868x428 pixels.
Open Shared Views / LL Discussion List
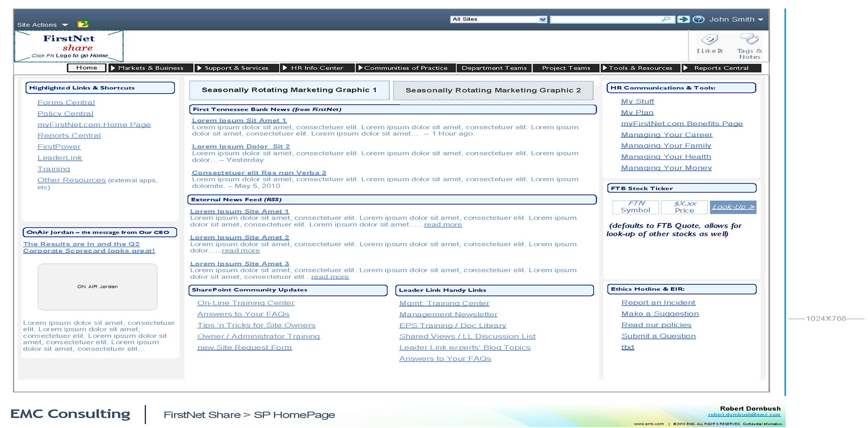coord(467,336)
